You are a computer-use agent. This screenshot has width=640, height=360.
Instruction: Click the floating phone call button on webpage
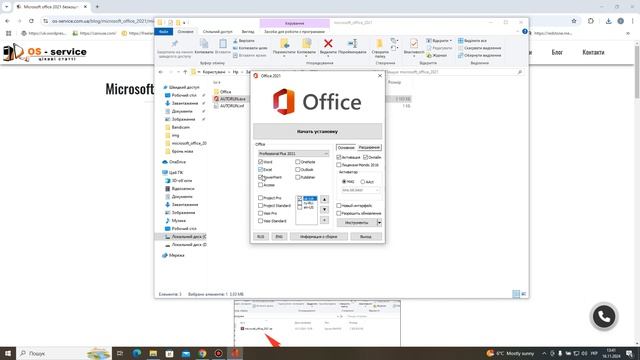[604, 316]
